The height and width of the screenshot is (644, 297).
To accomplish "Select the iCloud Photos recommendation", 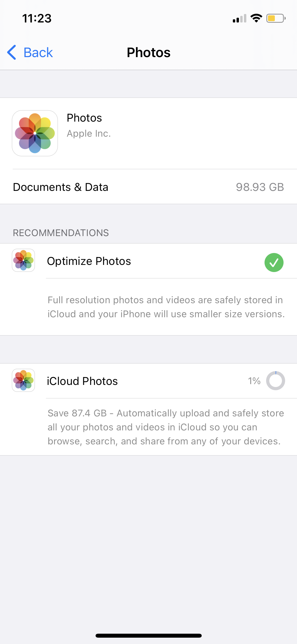I will [148, 381].
